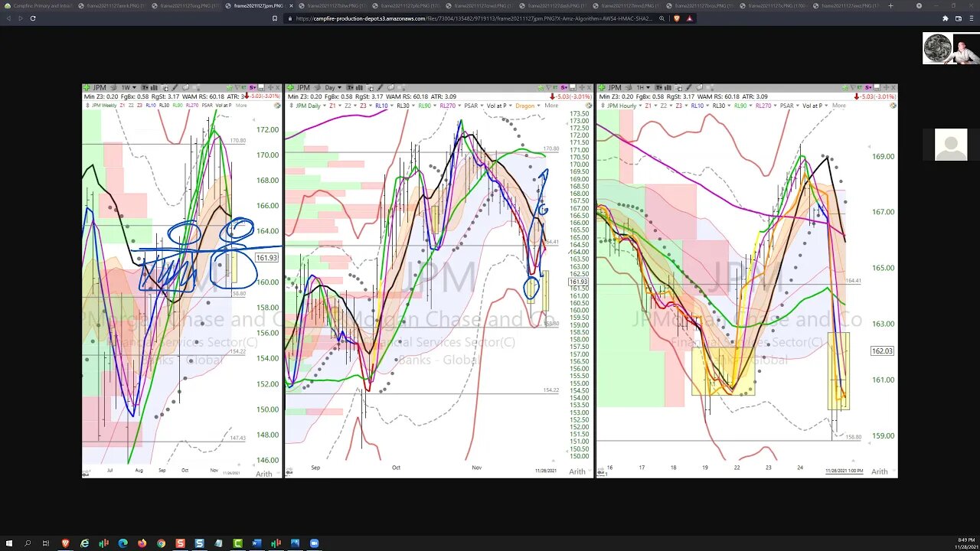Open Windows Start menu
This screenshot has width=980, height=551.
(x=8, y=543)
